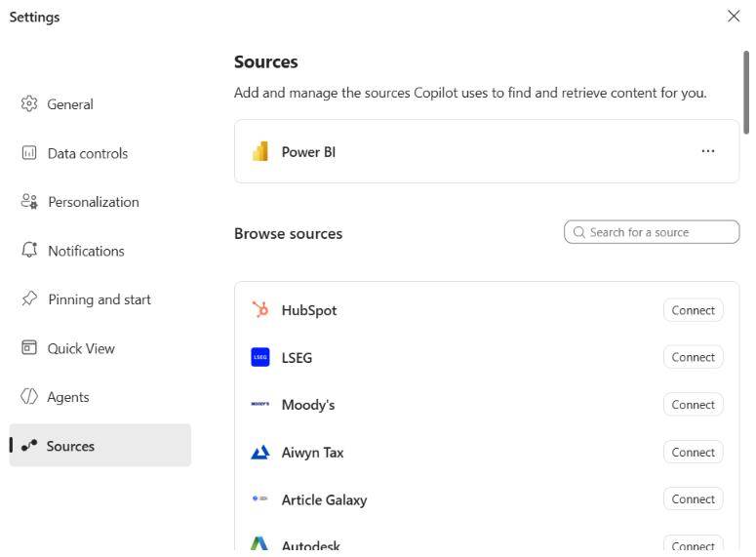Click the Article Galaxy logo icon
756x557 pixels.
click(x=260, y=498)
